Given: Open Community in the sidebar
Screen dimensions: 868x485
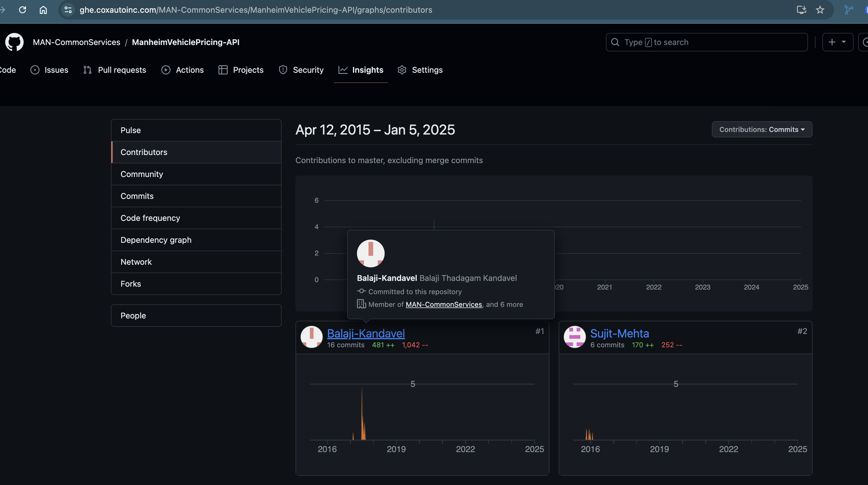Looking at the screenshot, I should tap(196, 174).
